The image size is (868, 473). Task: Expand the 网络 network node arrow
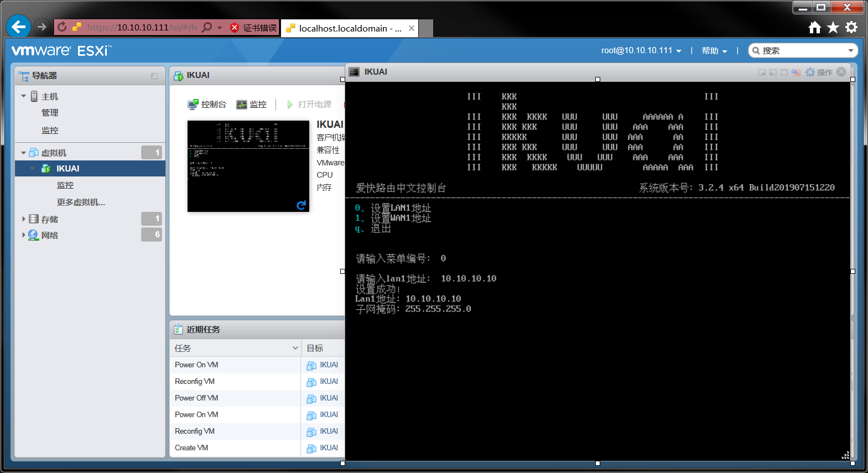pos(24,235)
